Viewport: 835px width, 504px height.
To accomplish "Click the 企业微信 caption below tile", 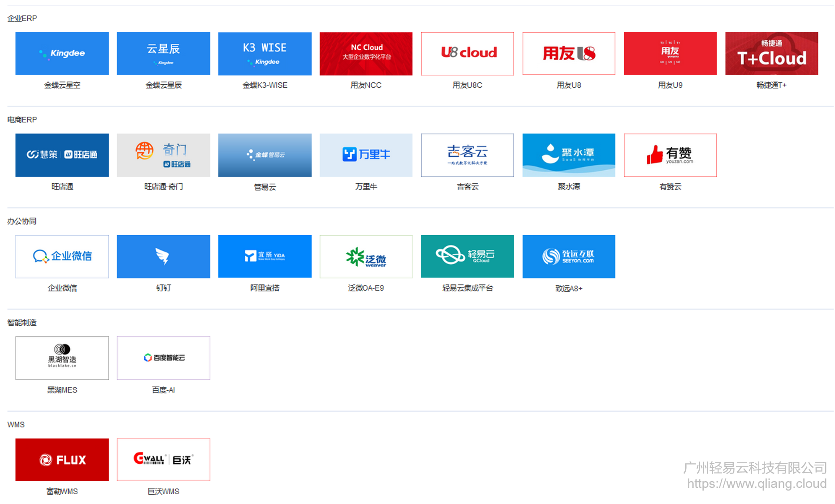I will pos(62,288).
